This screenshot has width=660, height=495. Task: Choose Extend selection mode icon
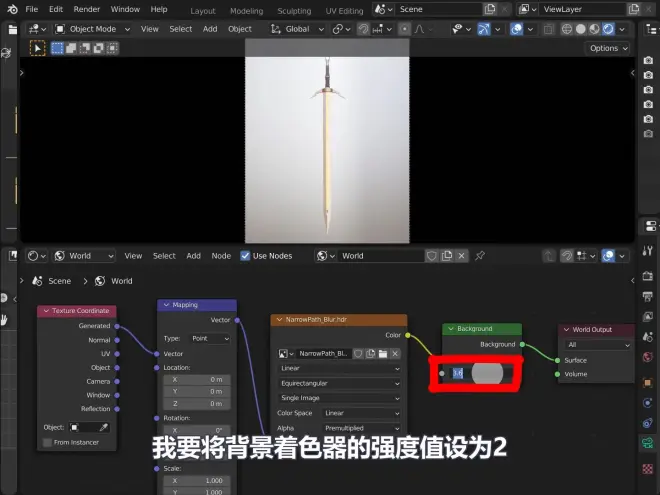coord(71,48)
